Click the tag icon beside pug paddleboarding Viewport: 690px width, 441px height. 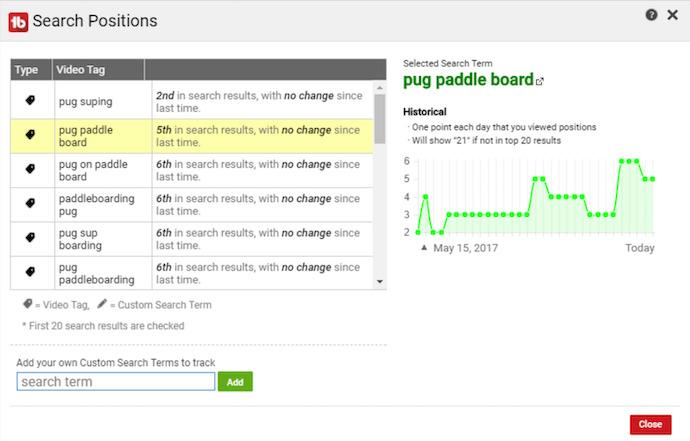[x=30, y=272]
